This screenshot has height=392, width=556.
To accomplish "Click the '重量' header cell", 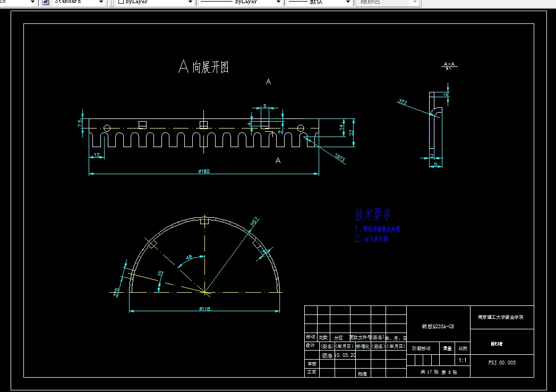I will (447, 348).
